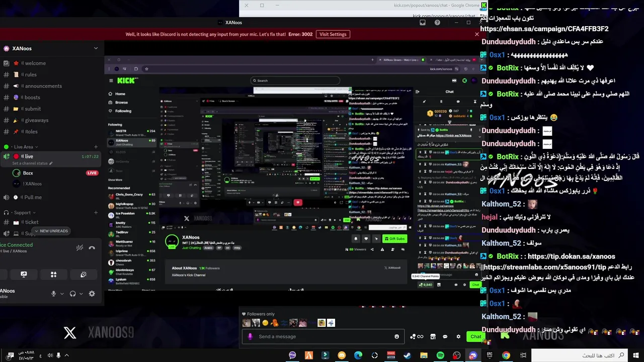Launch Epic Games from taskbar

[x=490, y=355]
